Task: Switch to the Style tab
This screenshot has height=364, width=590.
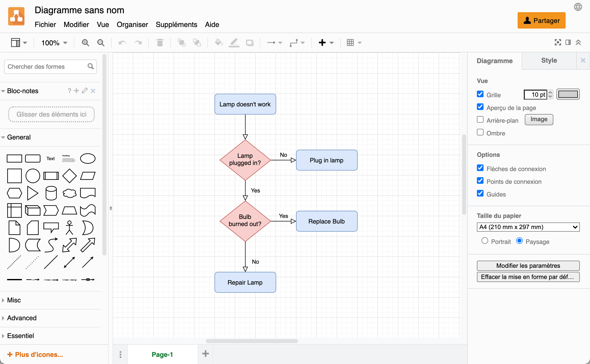Action: tap(549, 61)
